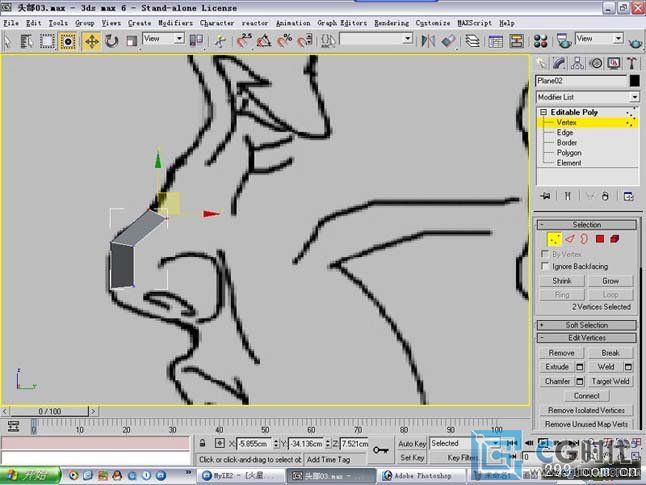The image size is (646, 485).
Task: Click the Connect button
Action: point(587,396)
